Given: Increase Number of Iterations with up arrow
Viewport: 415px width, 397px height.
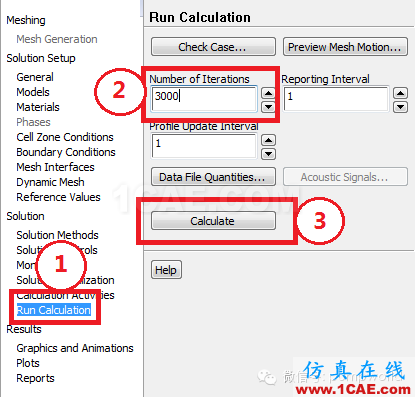Looking at the screenshot, I should [x=268, y=93].
